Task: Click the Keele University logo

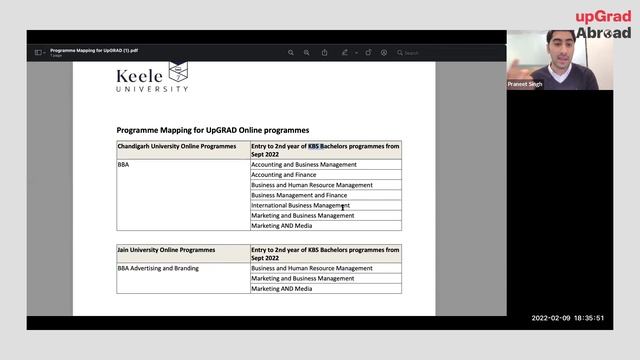Action: click(x=152, y=78)
